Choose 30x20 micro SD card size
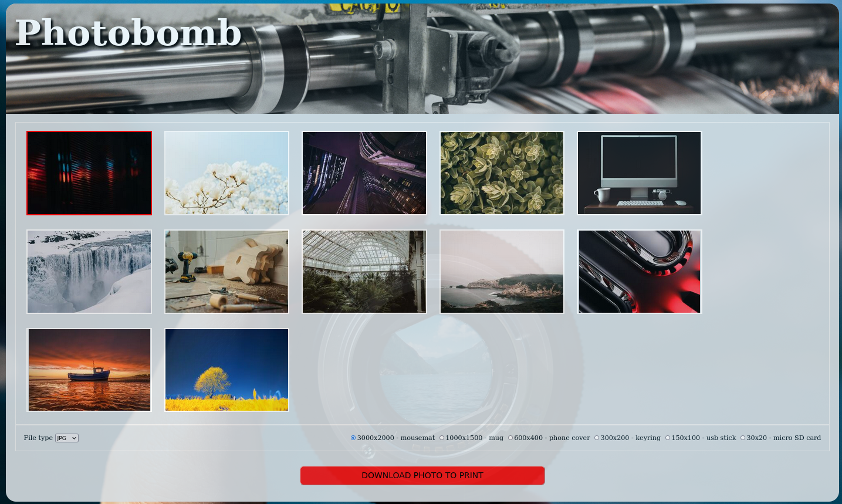 coord(743,438)
